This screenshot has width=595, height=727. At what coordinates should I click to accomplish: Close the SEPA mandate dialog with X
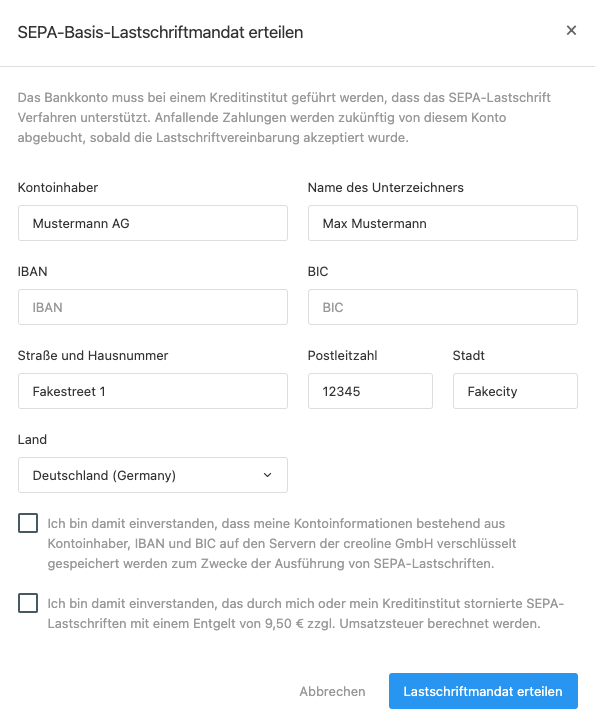[571, 31]
